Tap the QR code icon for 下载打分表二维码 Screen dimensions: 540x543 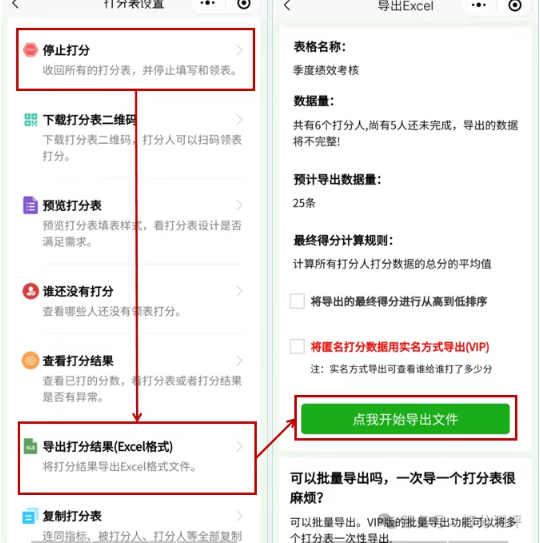[30, 120]
